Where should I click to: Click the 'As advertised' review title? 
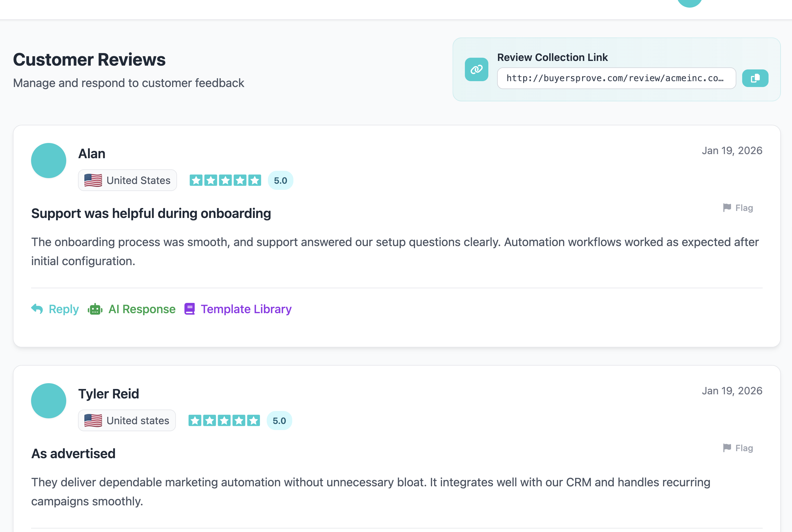click(x=73, y=453)
